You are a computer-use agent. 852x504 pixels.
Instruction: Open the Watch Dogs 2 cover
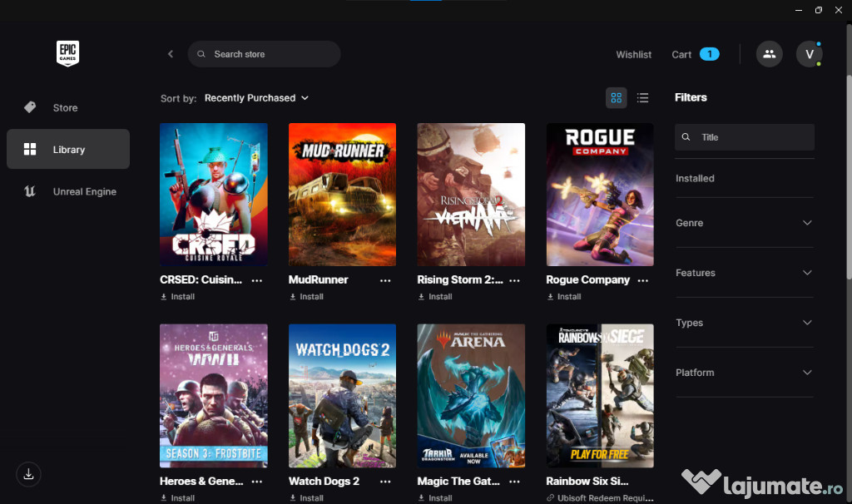tap(342, 396)
